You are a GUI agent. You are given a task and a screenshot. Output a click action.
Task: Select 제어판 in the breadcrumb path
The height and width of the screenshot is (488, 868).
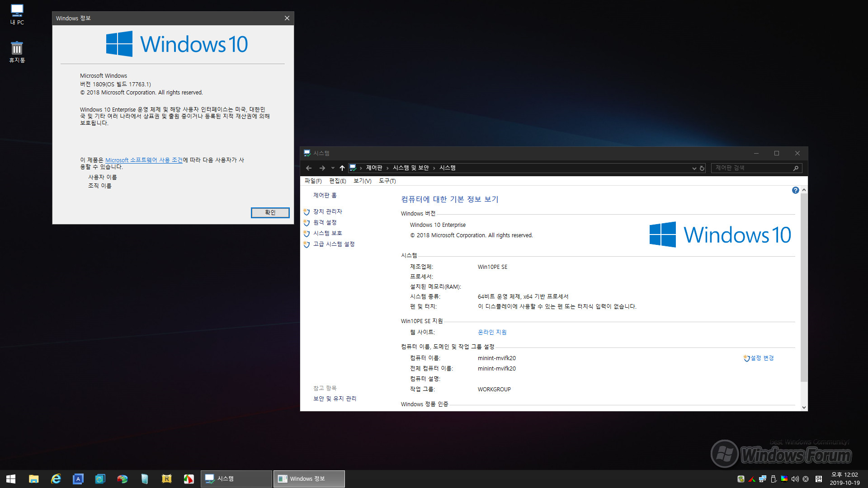coord(374,168)
